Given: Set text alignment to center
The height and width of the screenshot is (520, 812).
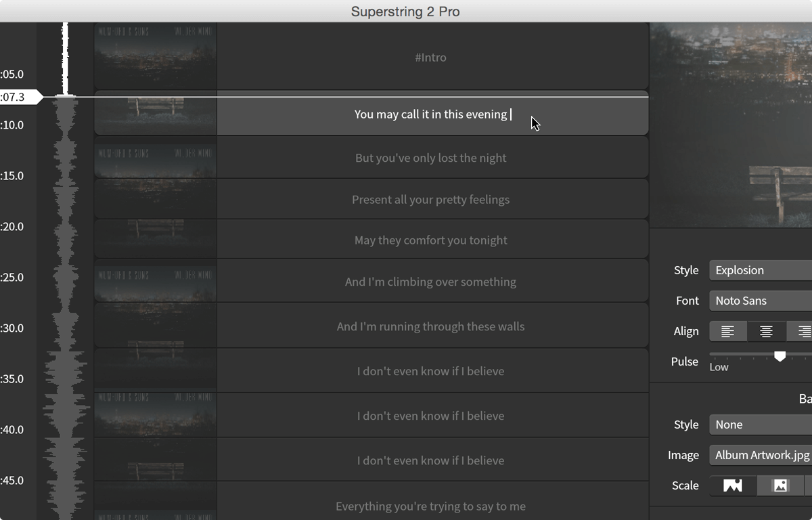Looking at the screenshot, I should pyautogui.click(x=767, y=331).
